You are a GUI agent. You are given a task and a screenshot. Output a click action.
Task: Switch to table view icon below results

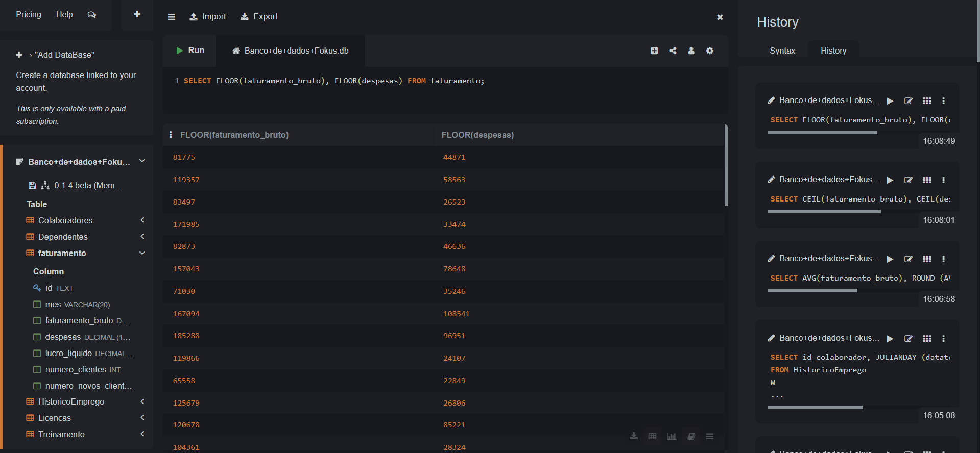652,436
